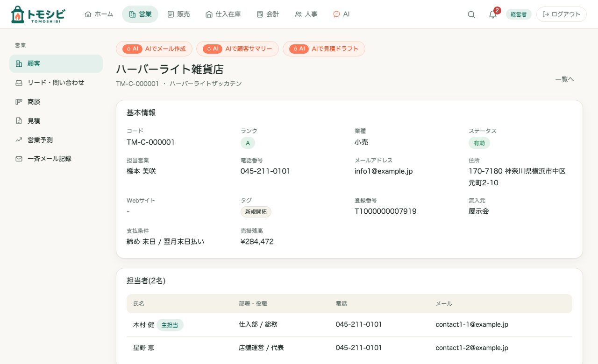Viewport: 598px width, 364px height.
Task: Click the phone number under 電話番号
Action: tap(265, 171)
